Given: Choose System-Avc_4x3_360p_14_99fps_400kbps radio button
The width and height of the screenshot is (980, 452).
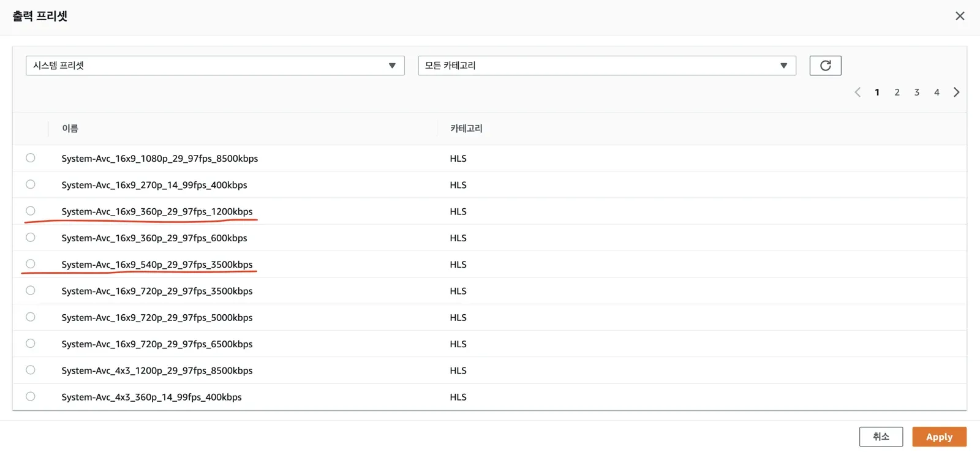Looking at the screenshot, I should (x=31, y=396).
